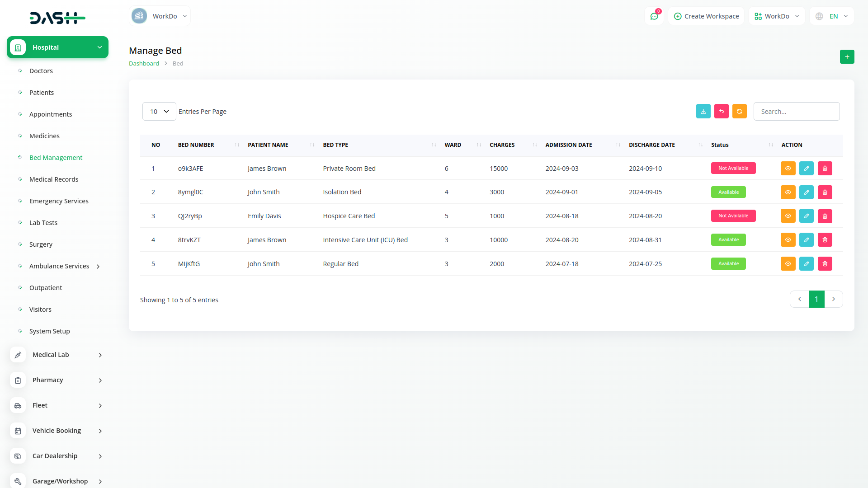Click the blue download export icon
This screenshot has width=868, height=488.
(703, 111)
